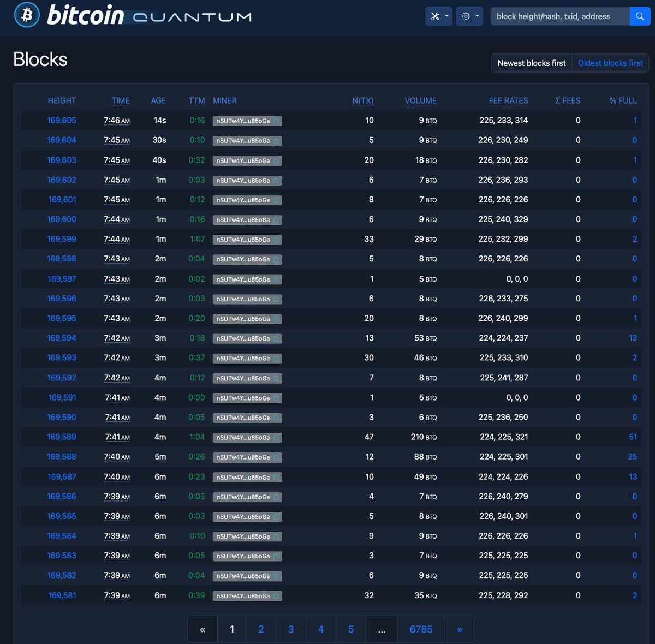Copy miner address in block 169,602 row

coord(276,181)
